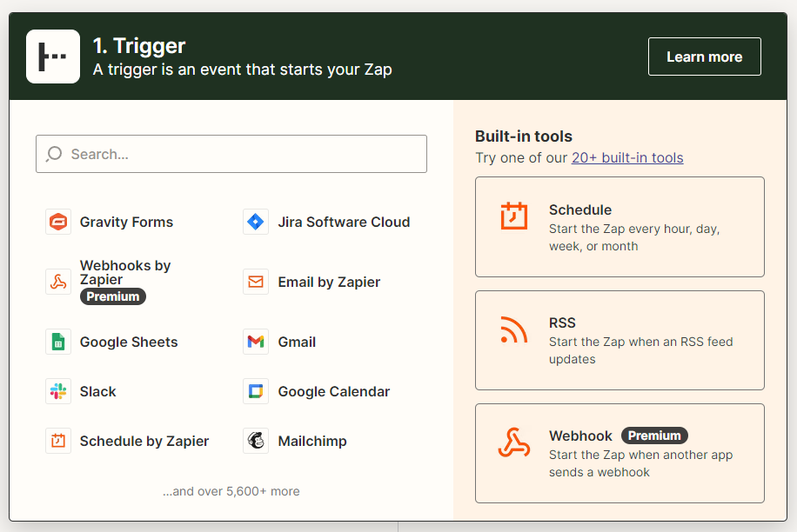
Task: Click the Google Calendar icon
Action: (x=256, y=391)
